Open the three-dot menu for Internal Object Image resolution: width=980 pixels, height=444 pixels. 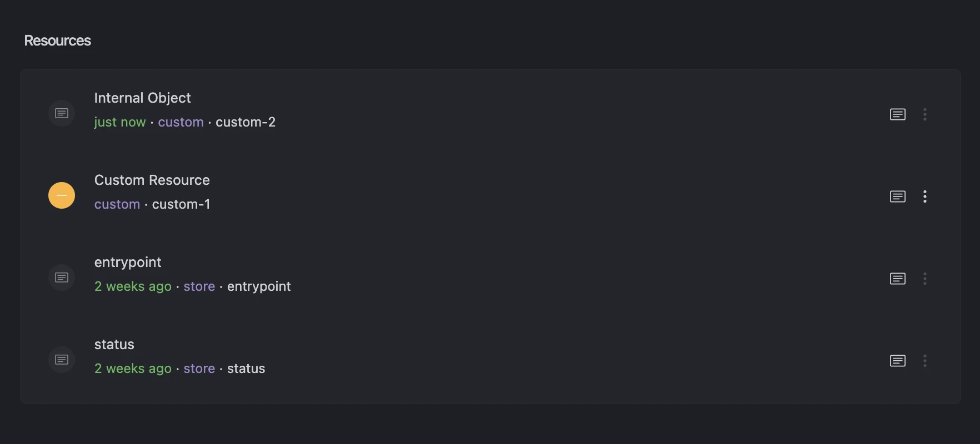click(x=925, y=114)
